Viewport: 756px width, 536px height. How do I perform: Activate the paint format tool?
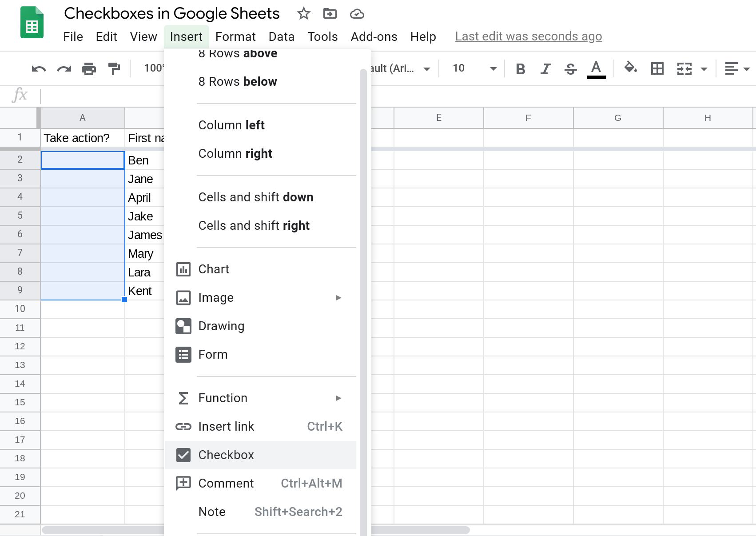tap(114, 68)
